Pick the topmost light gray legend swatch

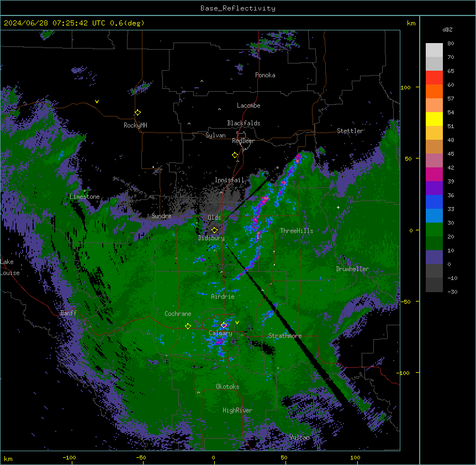click(x=434, y=50)
